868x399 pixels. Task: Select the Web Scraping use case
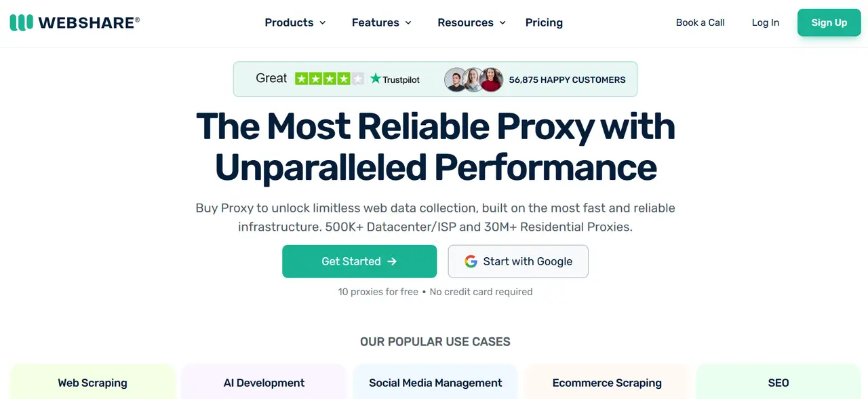92,383
